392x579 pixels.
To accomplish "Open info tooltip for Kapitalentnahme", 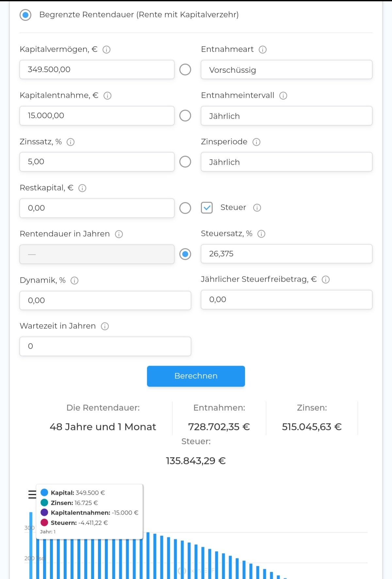I will (x=107, y=96).
